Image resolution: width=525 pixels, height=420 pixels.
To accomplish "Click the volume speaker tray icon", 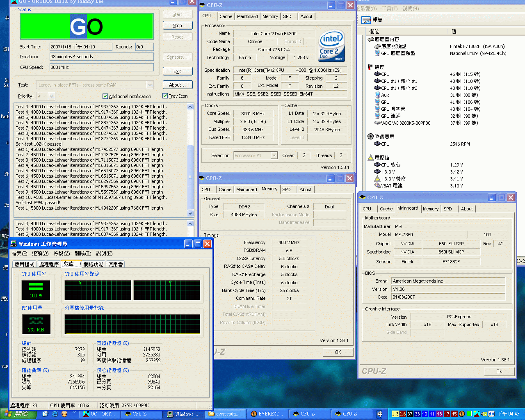I will [x=491, y=414].
